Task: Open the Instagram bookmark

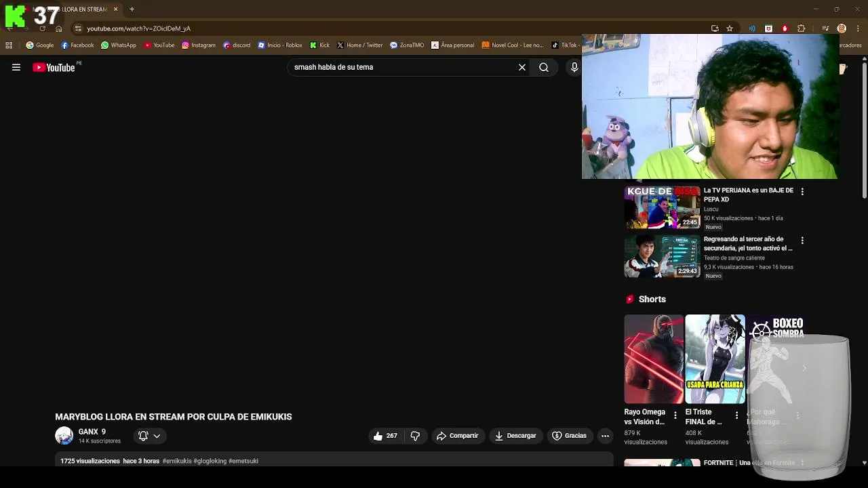Action: pos(198,45)
